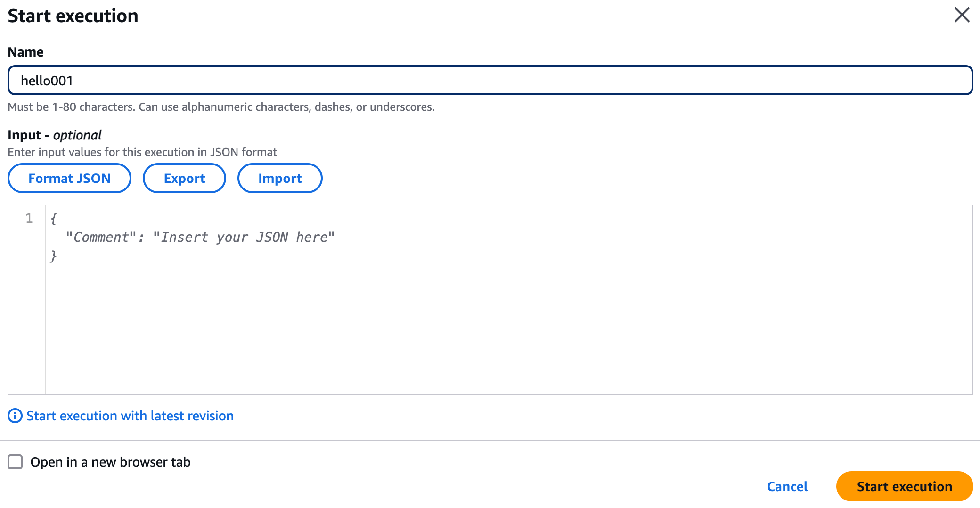The image size is (980, 508).
Task: Click the name requirements hint text
Action: 221,107
